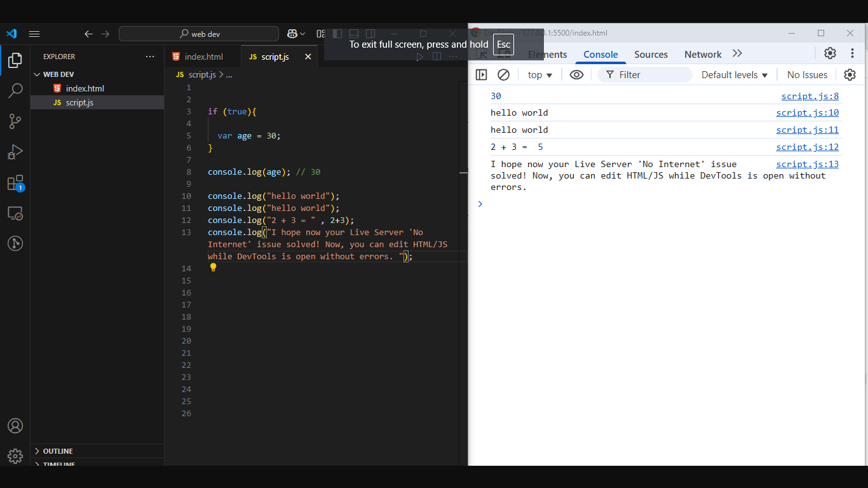The height and width of the screenshot is (488, 868).
Task: Open the Extensions view with badge
Action: [15, 183]
